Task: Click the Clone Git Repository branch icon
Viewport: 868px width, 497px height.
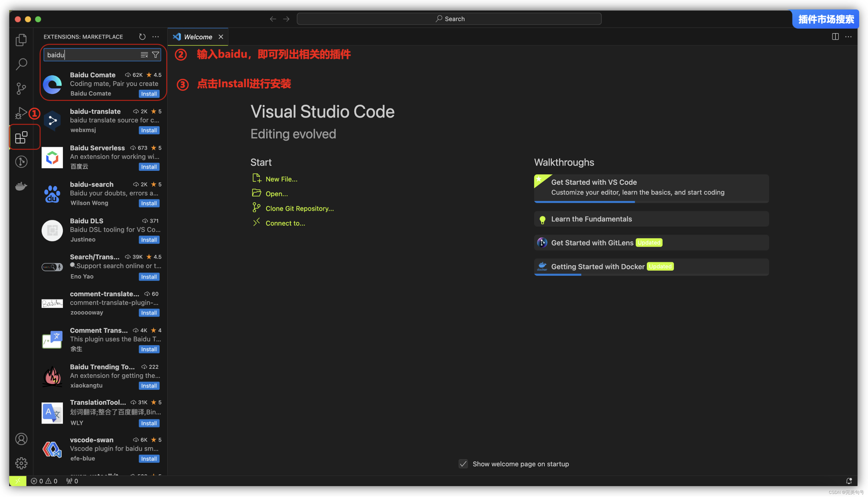Action: tap(256, 207)
